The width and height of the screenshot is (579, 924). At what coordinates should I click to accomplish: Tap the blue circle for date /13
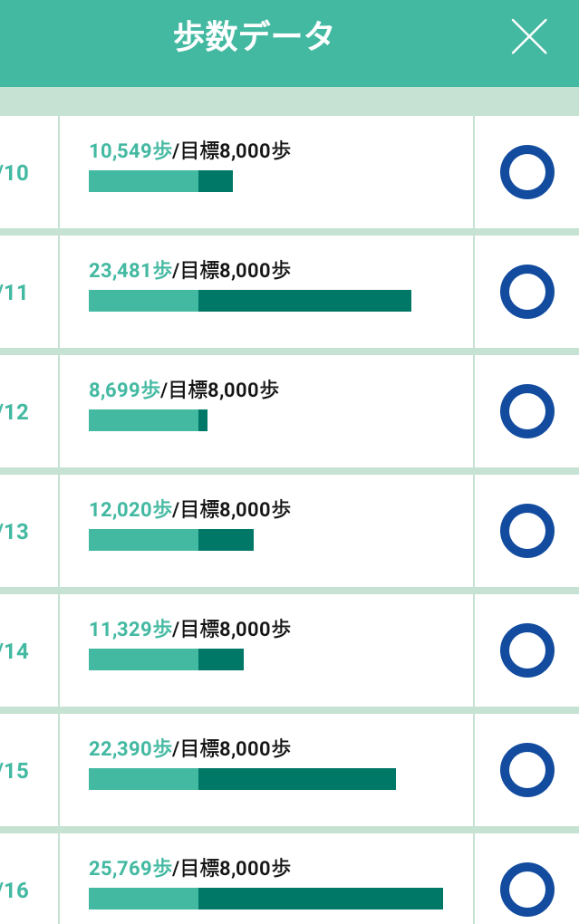(527, 531)
